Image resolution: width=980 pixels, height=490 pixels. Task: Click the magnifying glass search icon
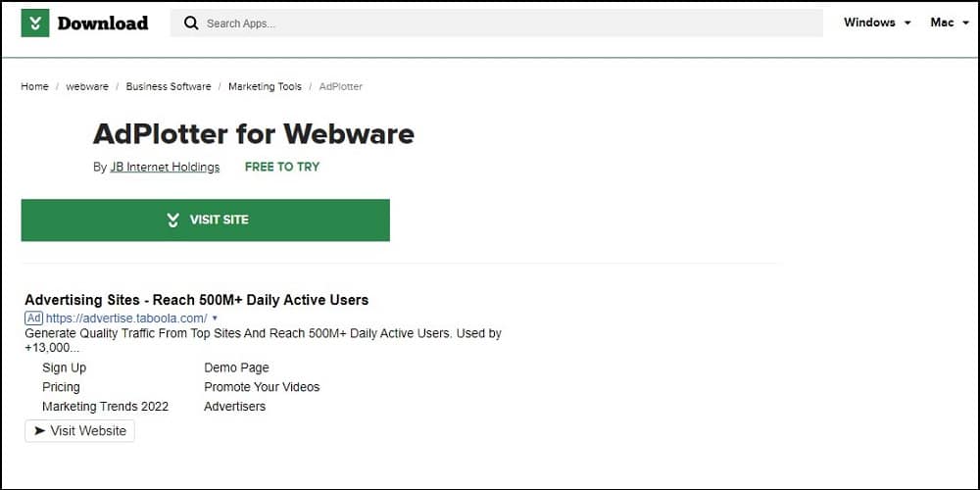click(x=191, y=24)
